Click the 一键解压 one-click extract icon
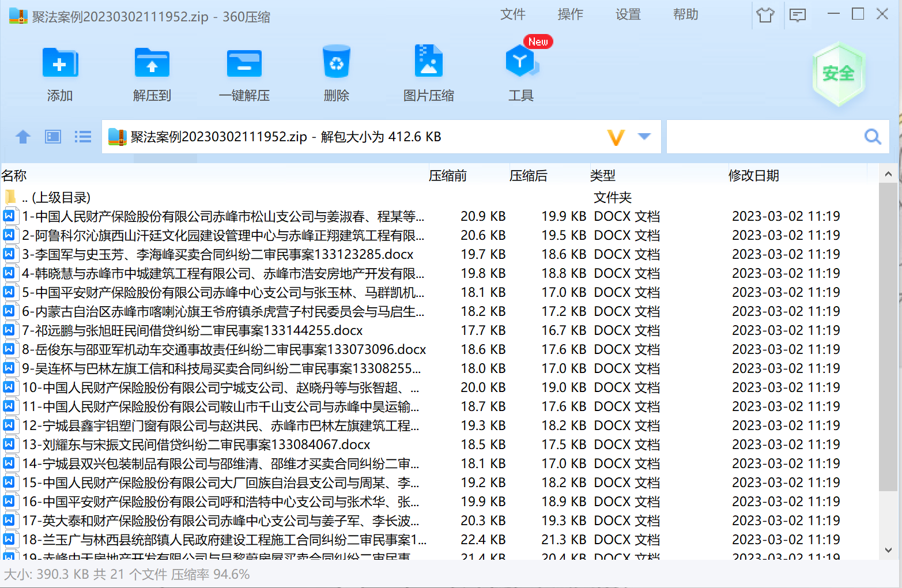The height and width of the screenshot is (588, 902). coord(244,63)
